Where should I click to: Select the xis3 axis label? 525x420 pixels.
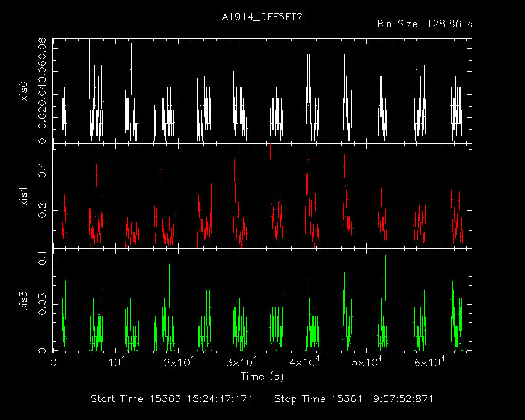tap(24, 301)
